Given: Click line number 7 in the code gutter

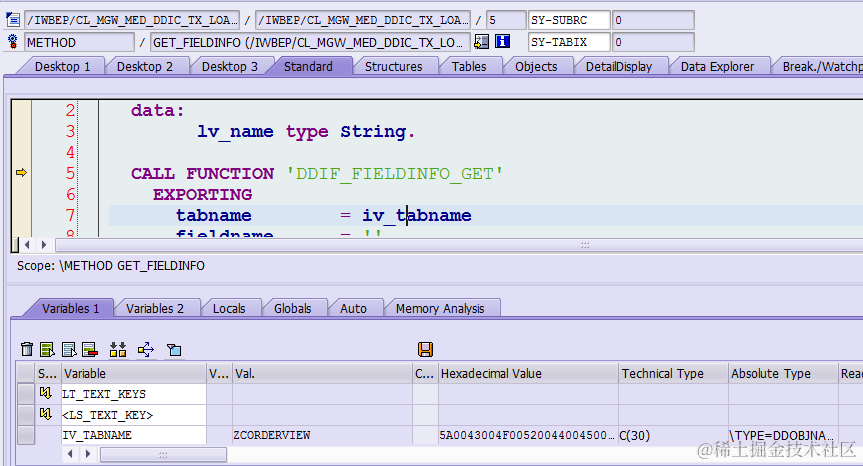Looking at the screenshot, I should tap(70, 215).
